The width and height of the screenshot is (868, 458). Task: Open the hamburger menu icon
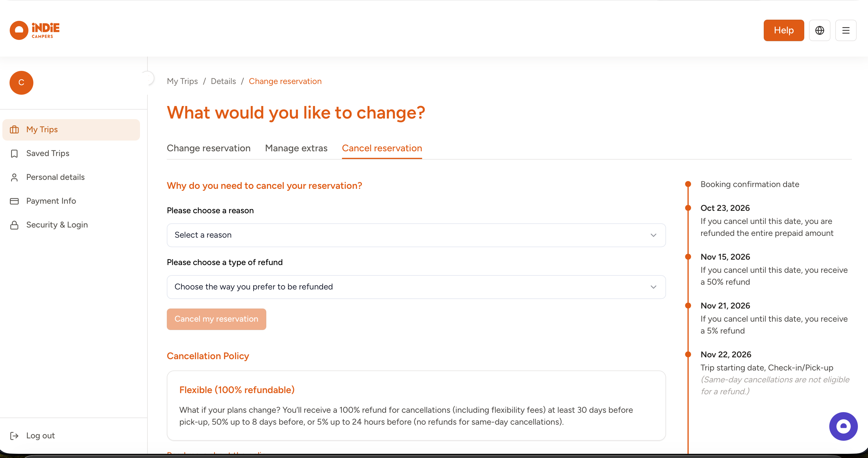(846, 30)
